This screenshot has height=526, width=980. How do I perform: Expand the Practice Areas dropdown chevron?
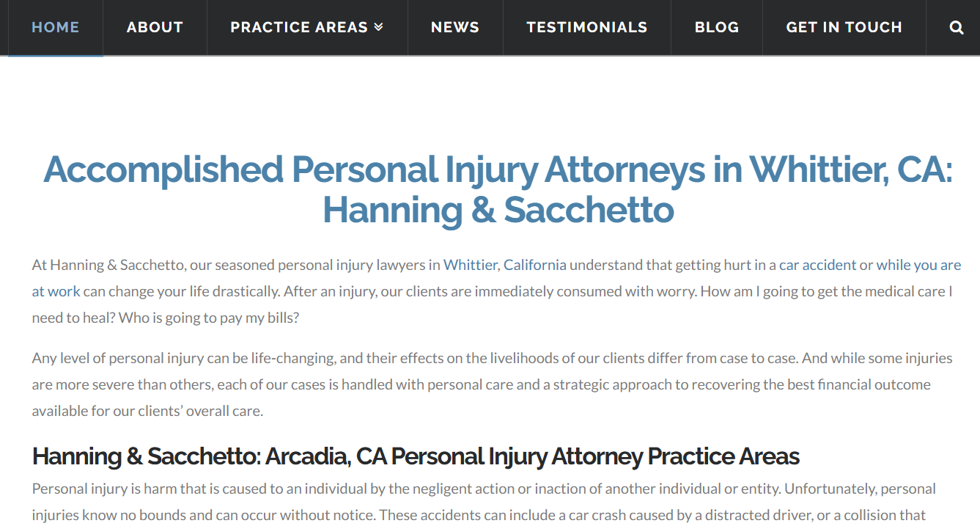pos(378,27)
